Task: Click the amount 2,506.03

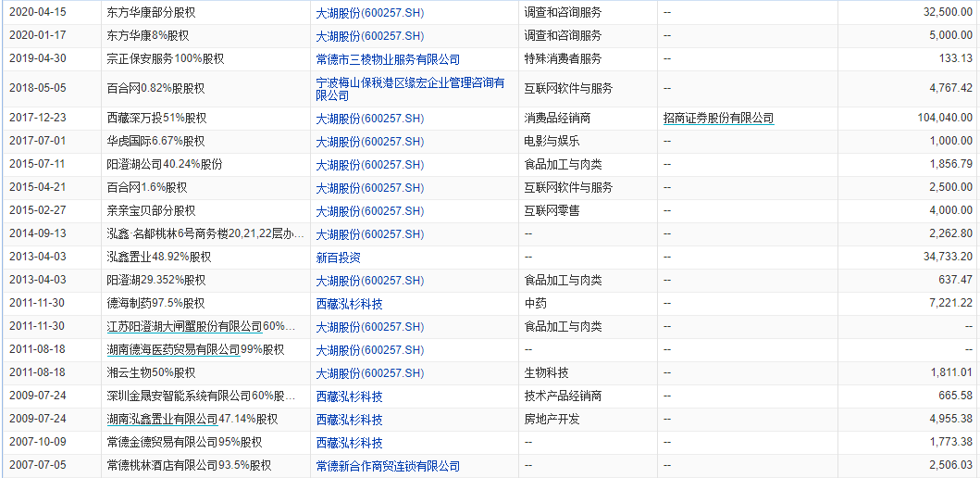Action: tap(950, 465)
